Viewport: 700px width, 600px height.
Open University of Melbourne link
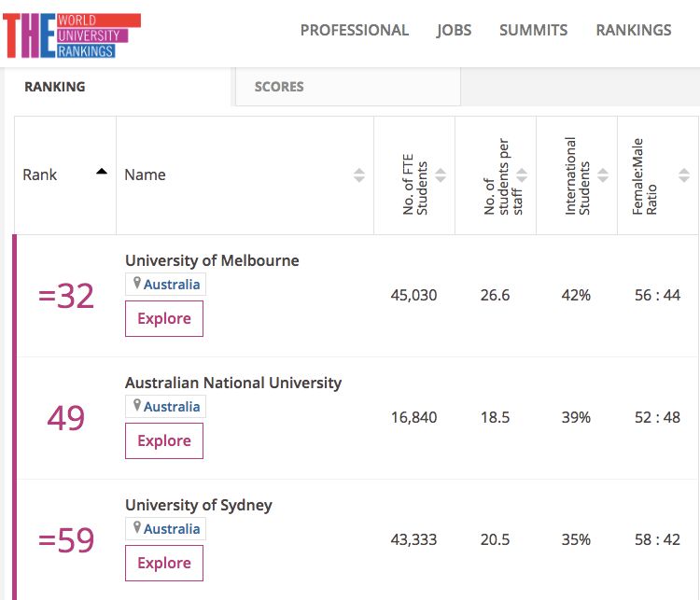(x=212, y=260)
